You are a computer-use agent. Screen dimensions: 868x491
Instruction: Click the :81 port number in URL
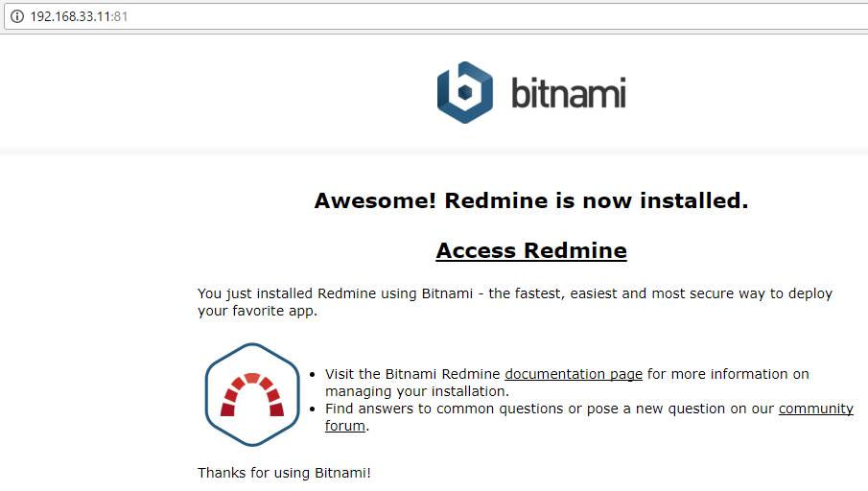(120, 16)
